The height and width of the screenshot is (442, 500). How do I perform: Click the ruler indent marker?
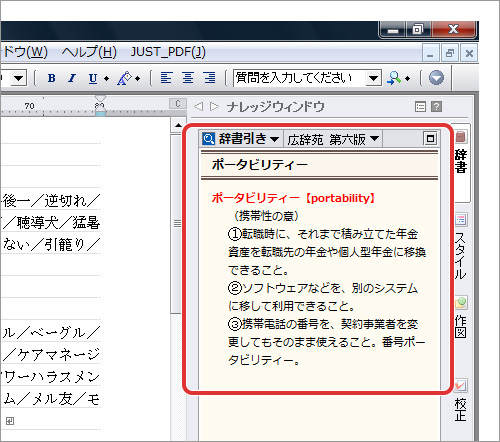coord(100,105)
